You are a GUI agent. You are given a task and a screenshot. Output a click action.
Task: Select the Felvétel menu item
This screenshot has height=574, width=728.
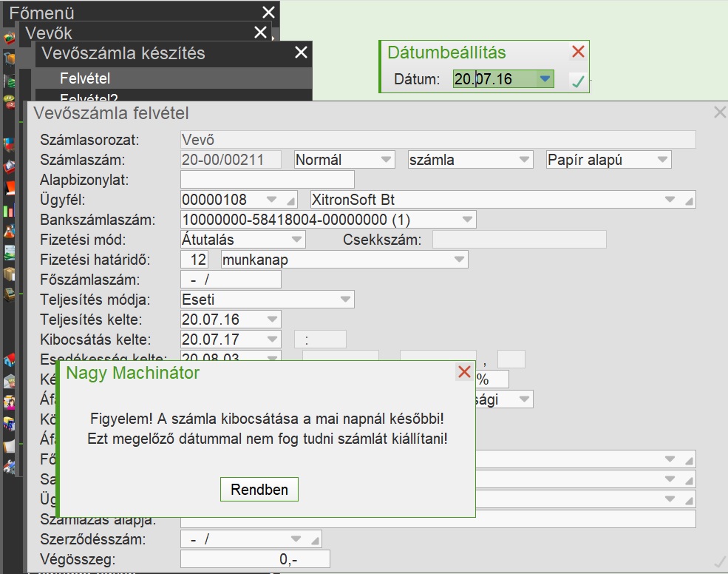85,78
